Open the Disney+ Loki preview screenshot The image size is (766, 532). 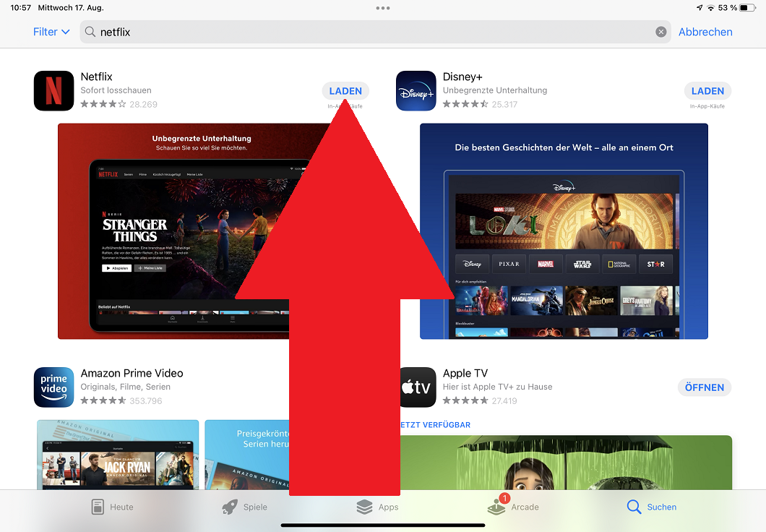(564, 231)
